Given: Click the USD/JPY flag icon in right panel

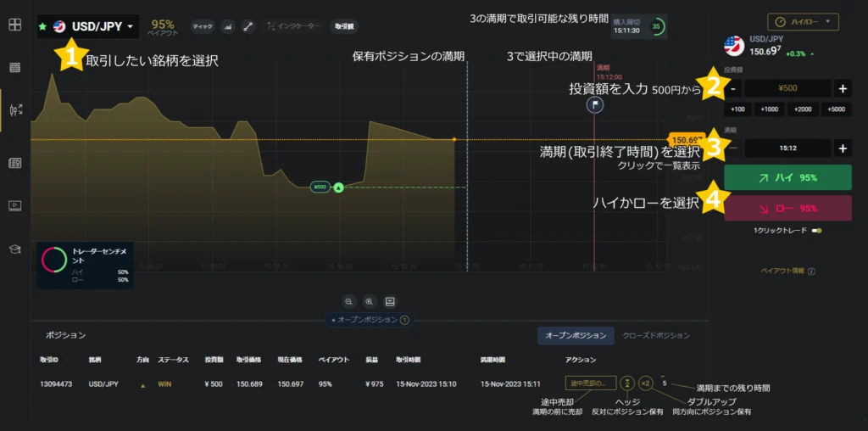Looking at the screenshot, I should (x=734, y=46).
